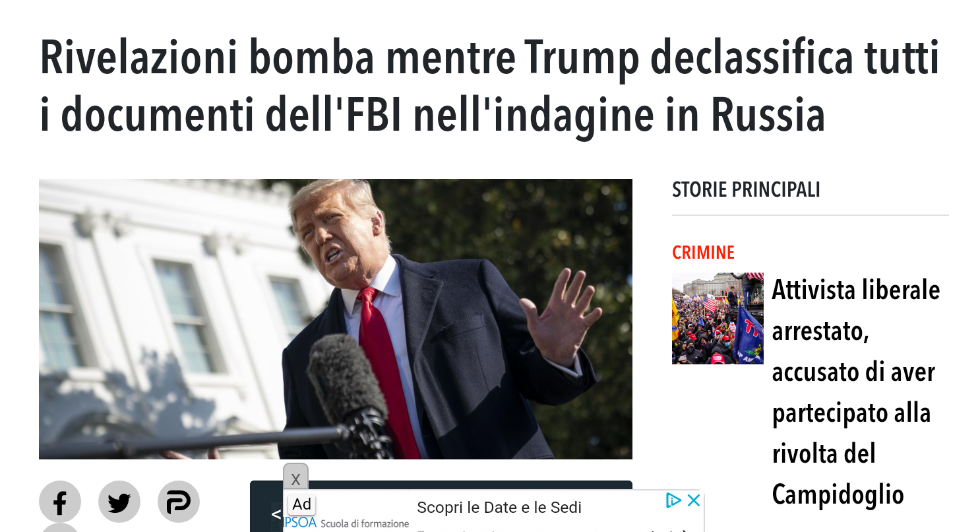The image size is (980, 532).
Task: Open the CRIMINE category link
Action: coord(703,253)
